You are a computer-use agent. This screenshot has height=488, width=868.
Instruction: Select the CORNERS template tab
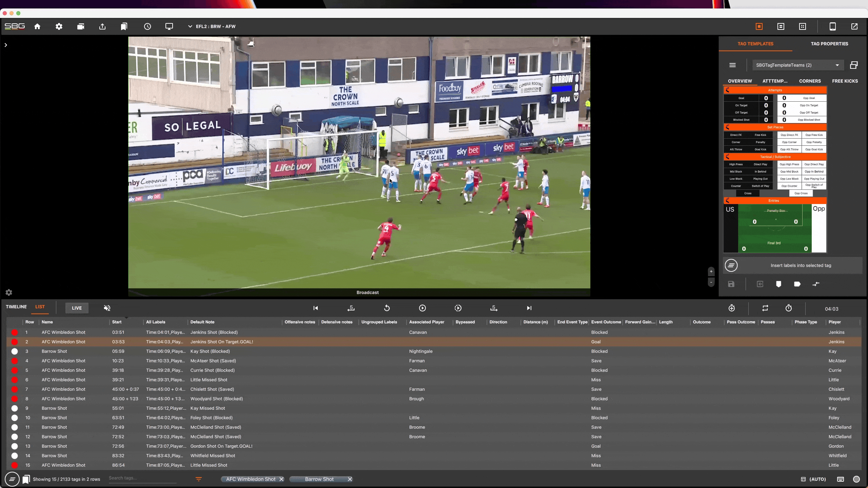(810, 81)
